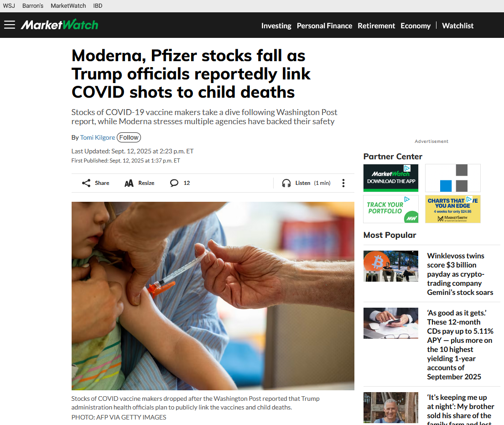The image size is (504, 425).
Task: Click the MarketWatch logo
Action: point(59,25)
